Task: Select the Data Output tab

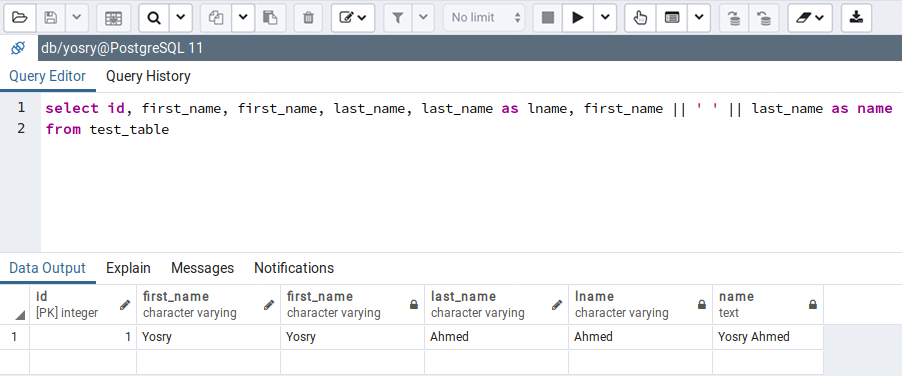Action: click(x=48, y=268)
